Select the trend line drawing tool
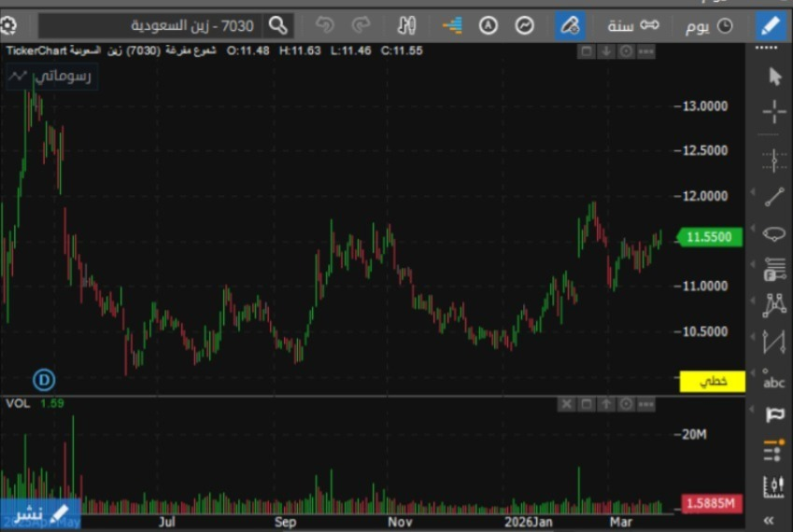The width and height of the screenshot is (793, 532). [774, 197]
